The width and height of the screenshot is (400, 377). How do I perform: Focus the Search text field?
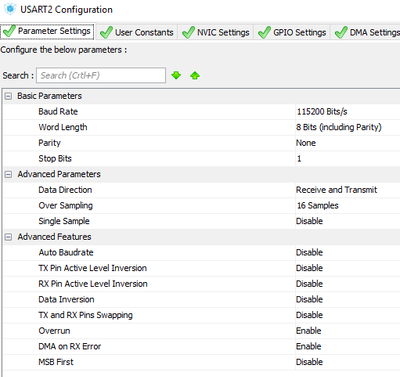(101, 75)
